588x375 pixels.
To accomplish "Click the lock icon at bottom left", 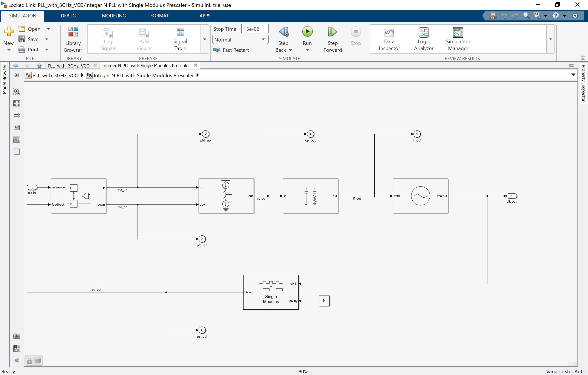I will (x=29, y=360).
